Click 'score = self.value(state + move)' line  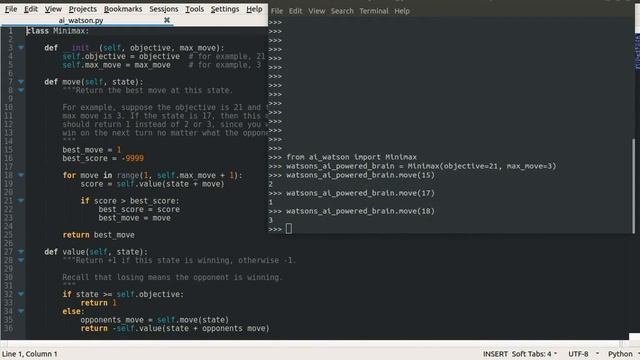pyautogui.click(x=152, y=184)
